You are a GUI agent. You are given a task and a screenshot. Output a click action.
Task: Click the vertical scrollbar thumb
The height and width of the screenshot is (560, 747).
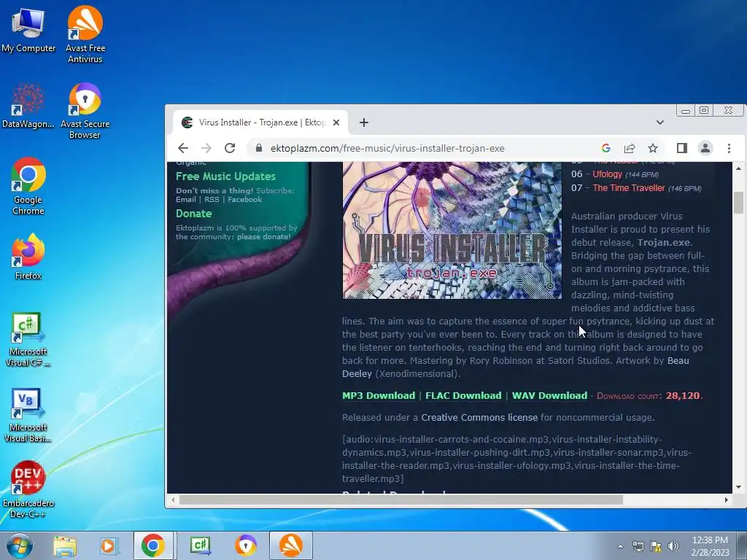pos(738,203)
